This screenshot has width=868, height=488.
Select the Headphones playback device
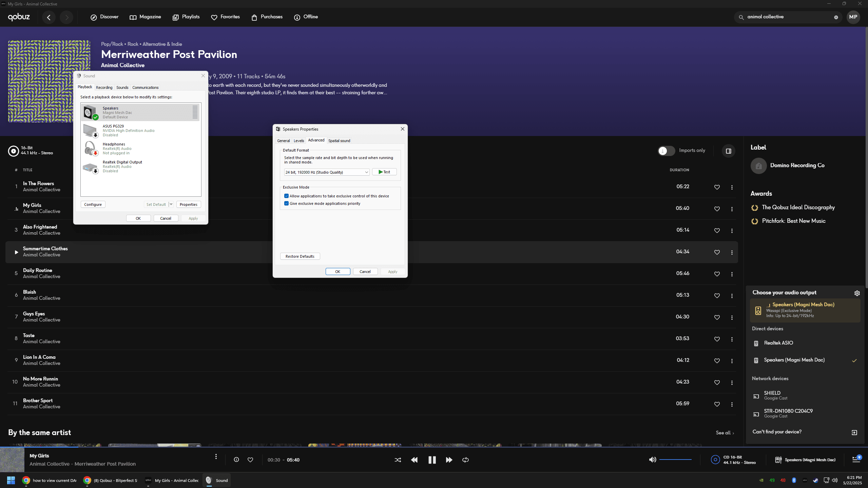coord(141,149)
